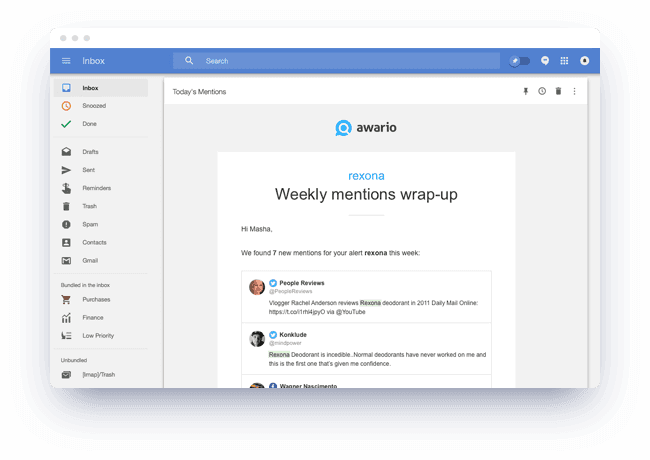The width and height of the screenshot is (650, 460).
Task: Open the rexona alert link
Action: tap(366, 176)
